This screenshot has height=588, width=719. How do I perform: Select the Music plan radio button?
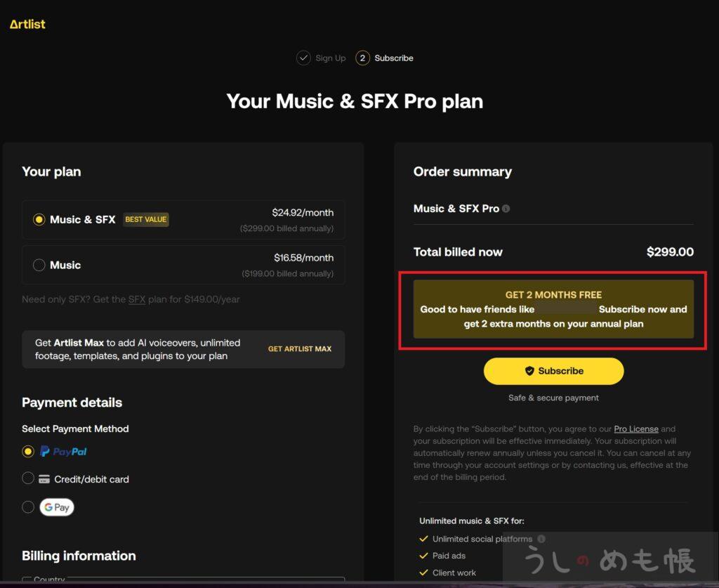(39, 265)
